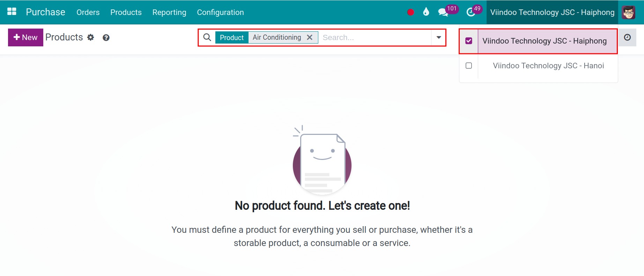Click the help question mark icon
Screen dimensions: 644x276
point(106,38)
